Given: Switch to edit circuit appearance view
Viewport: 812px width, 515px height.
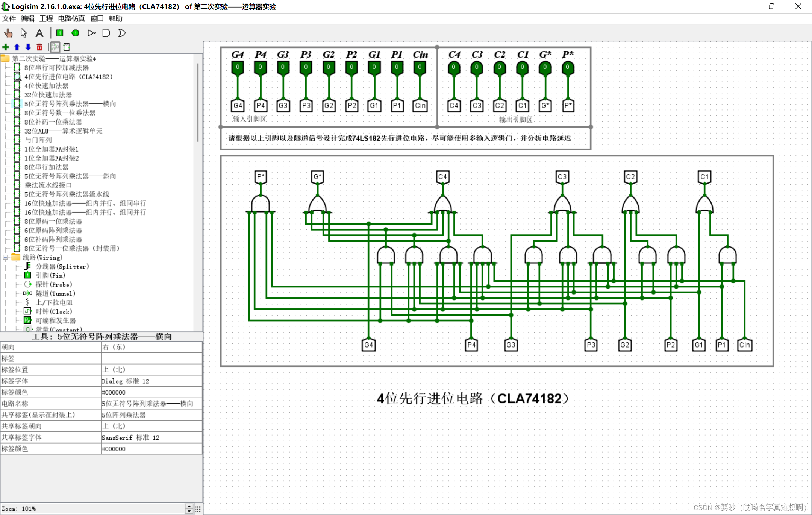Looking at the screenshot, I should point(67,47).
